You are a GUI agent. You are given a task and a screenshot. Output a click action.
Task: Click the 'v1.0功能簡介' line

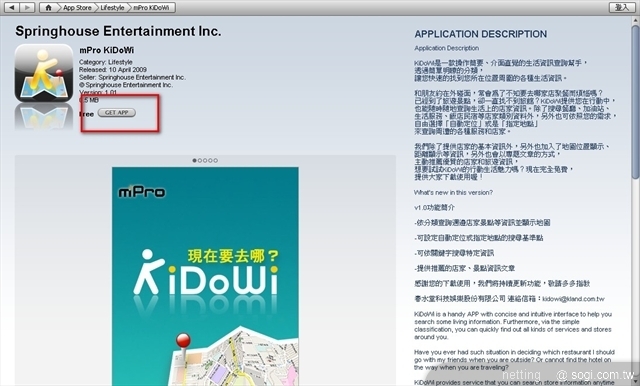click(x=434, y=208)
